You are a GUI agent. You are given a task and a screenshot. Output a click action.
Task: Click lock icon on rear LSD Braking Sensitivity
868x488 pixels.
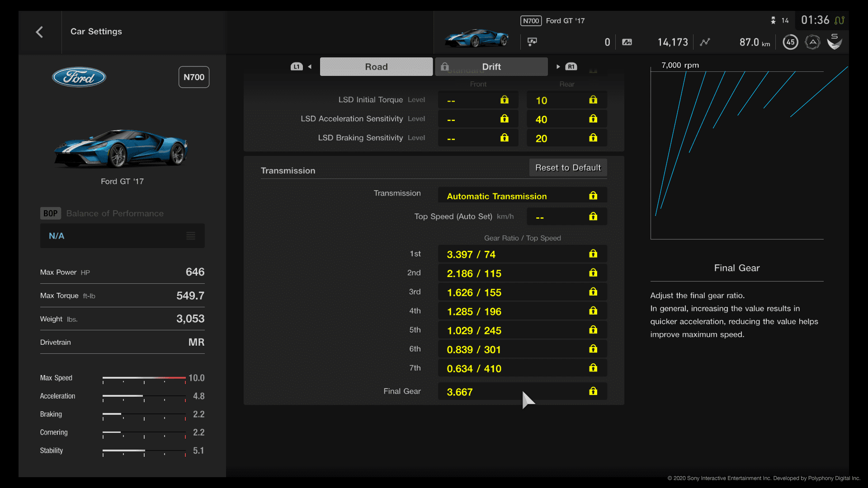(593, 138)
